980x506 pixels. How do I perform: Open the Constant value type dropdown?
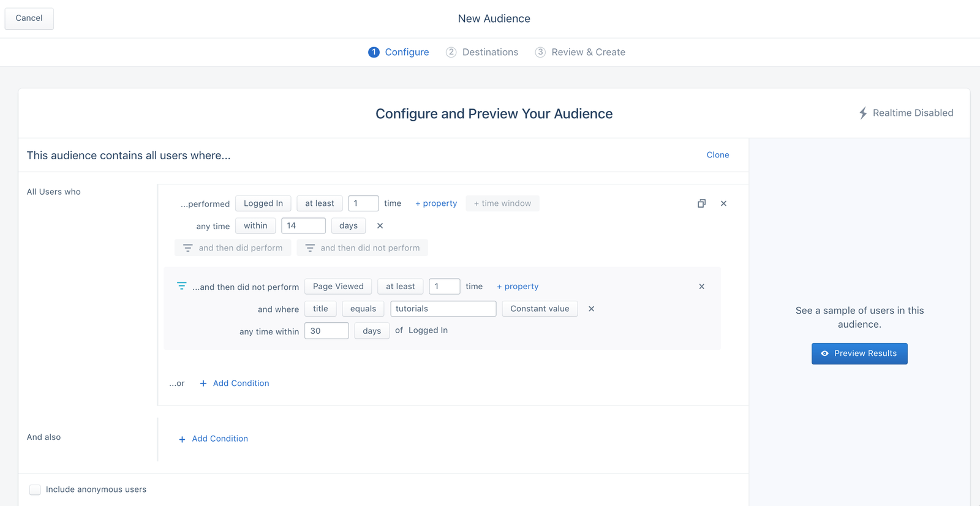pyautogui.click(x=540, y=309)
